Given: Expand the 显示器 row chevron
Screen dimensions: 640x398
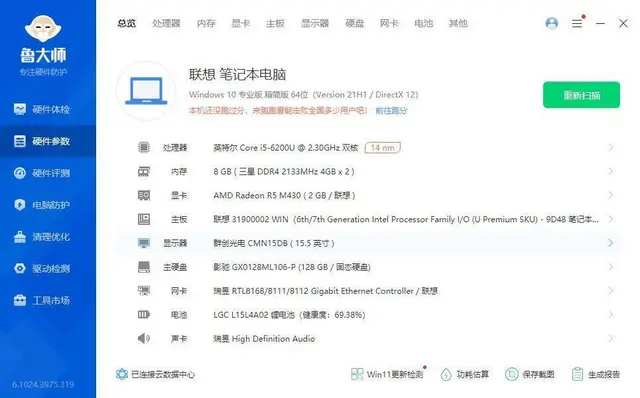Looking at the screenshot, I should (x=611, y=243).
